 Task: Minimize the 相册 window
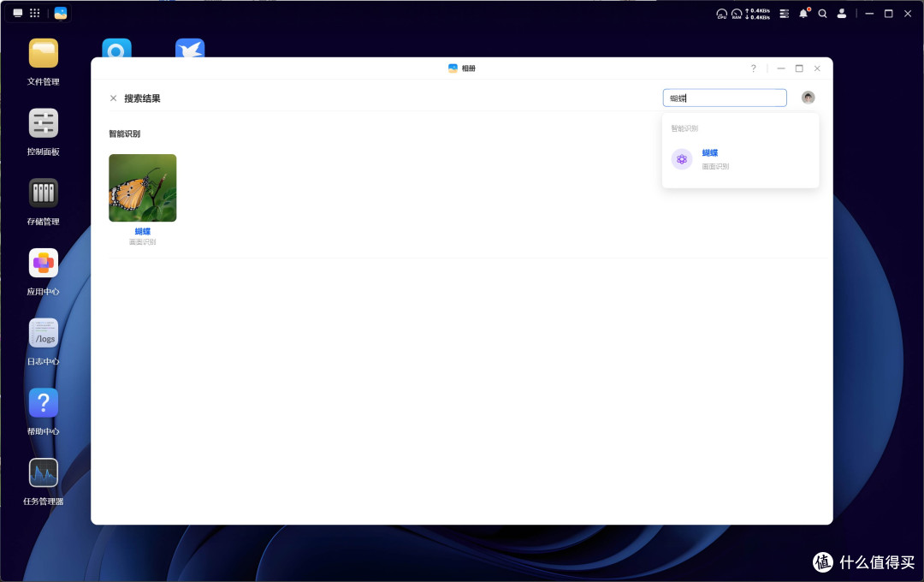781,68
